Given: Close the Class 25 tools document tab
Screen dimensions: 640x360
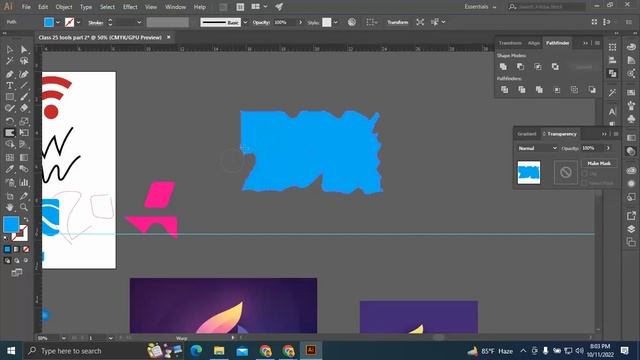Looking at the screenshot, I should point(168,37).
